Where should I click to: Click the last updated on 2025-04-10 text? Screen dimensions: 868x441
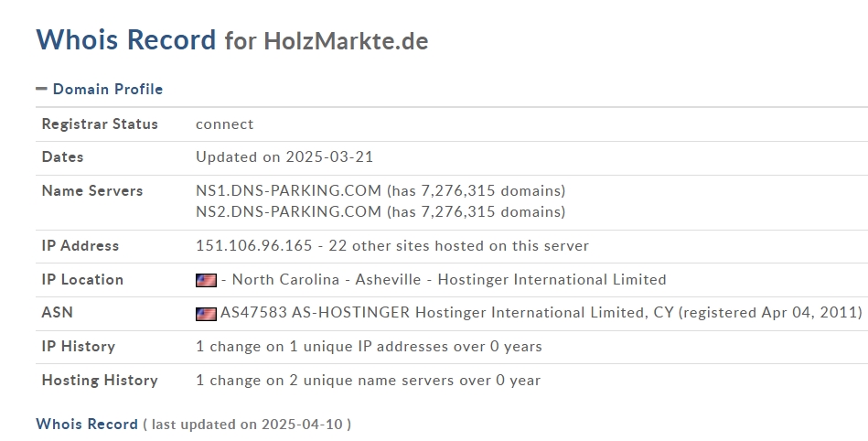click(247, 425)
